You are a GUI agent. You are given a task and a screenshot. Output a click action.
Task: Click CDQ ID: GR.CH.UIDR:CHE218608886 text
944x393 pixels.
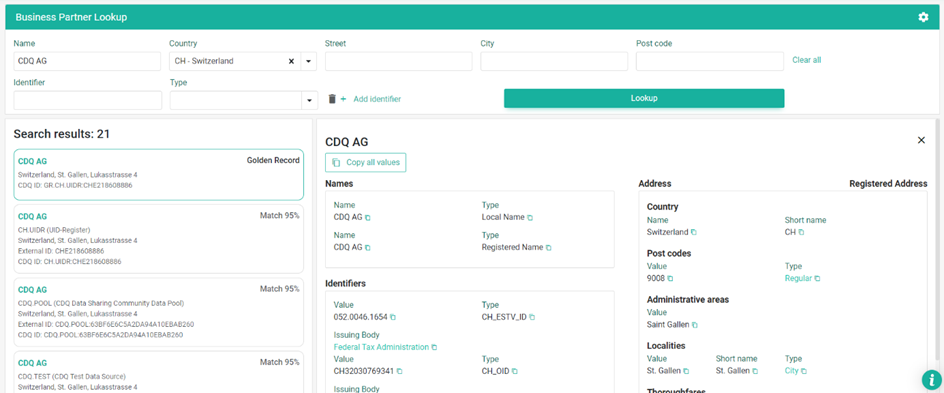(x=75, y=185)
